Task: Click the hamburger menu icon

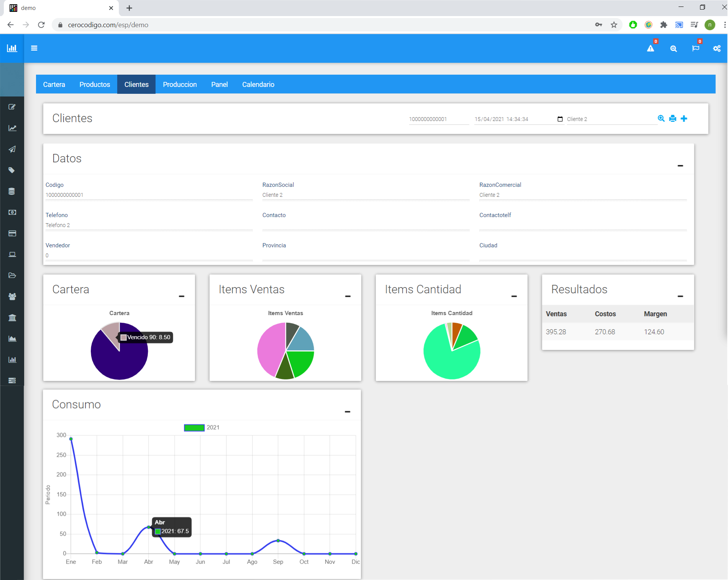Action: tap(34, 48)
